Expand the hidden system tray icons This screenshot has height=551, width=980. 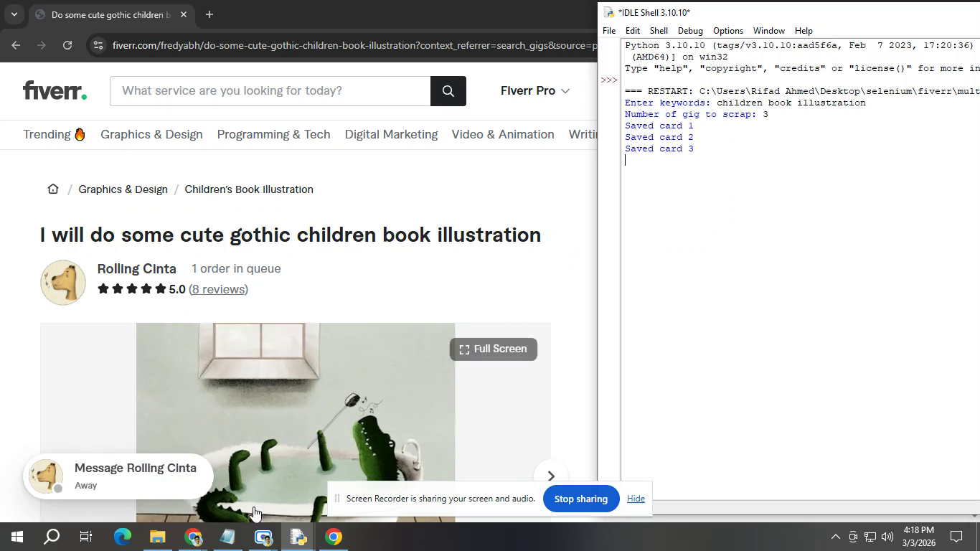(x=835, y=537)
